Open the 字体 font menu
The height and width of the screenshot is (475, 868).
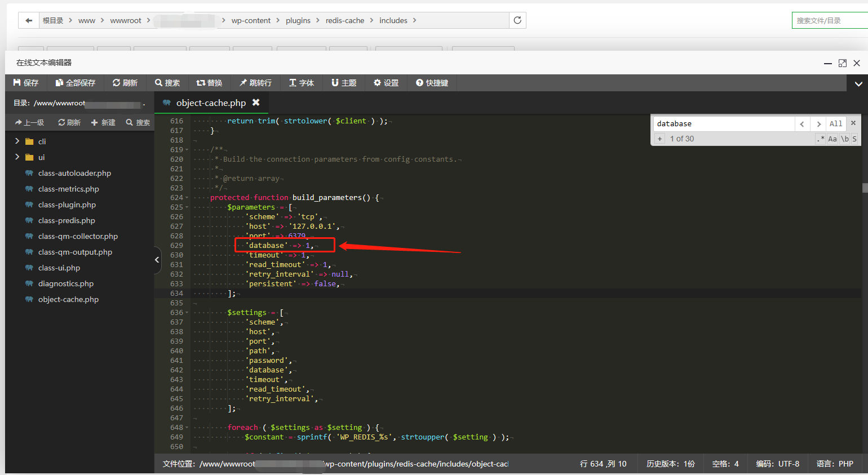tap(302, 82)
